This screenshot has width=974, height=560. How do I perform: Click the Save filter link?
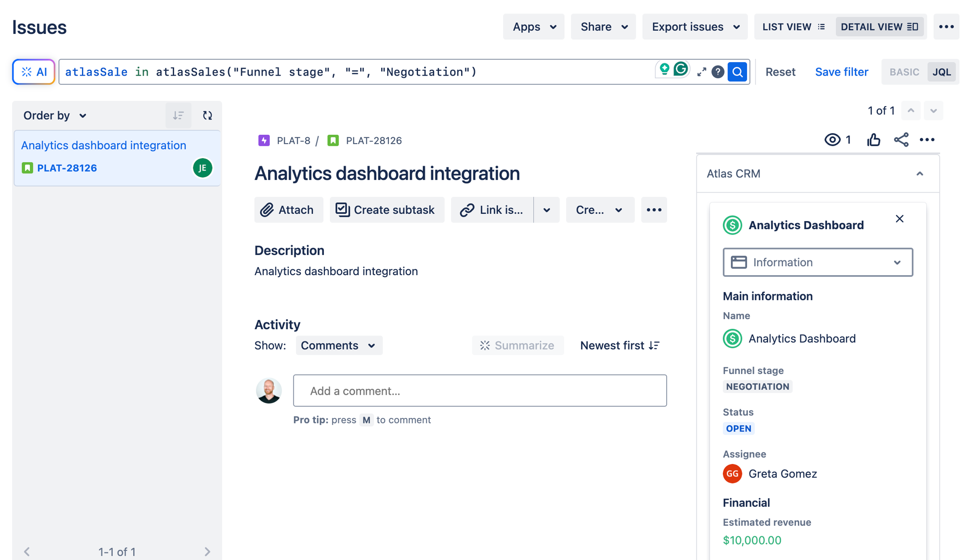[841, 72]
